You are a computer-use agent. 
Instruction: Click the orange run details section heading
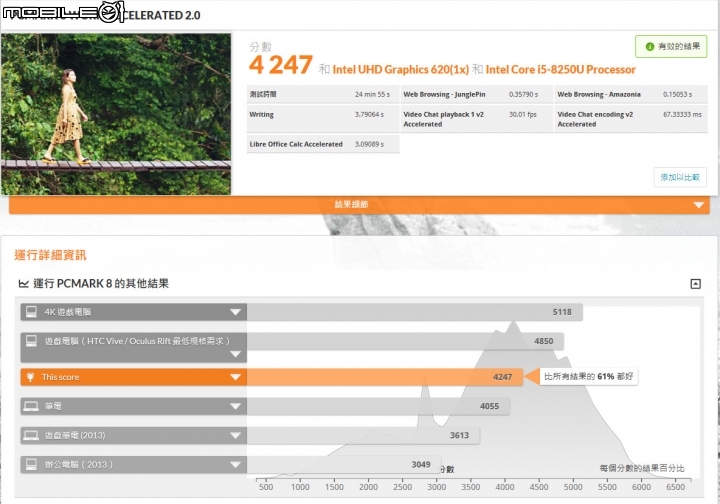point(51,255)
